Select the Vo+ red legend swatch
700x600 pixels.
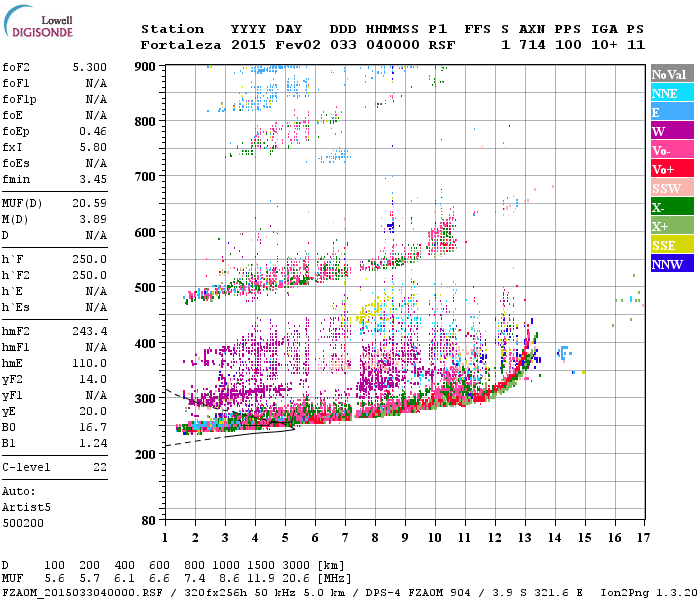pos(672,169)
